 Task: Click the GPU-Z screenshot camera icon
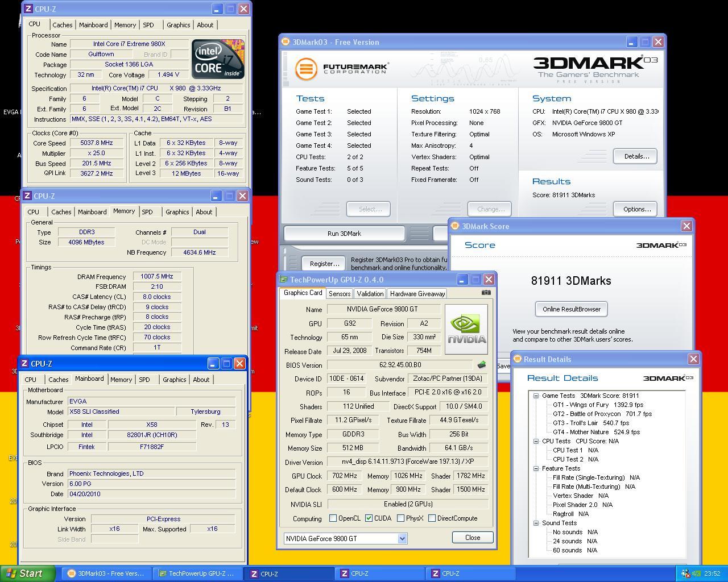coord(486,293)
